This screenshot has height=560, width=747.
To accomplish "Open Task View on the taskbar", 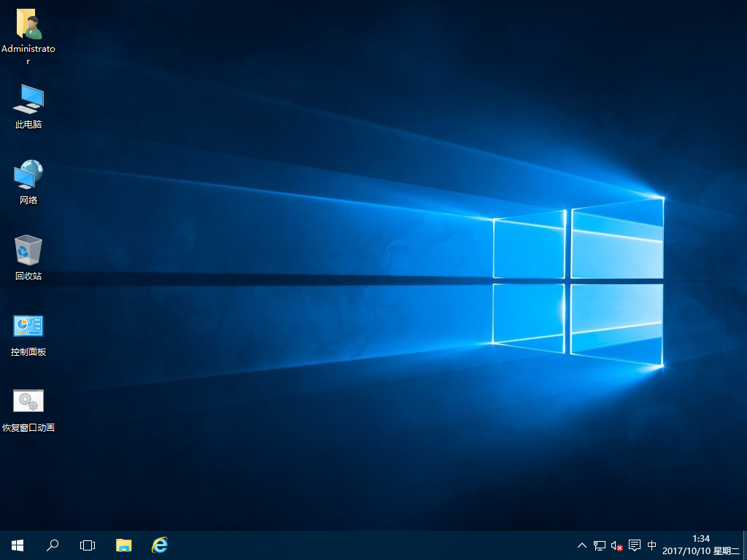I will [x=88, y=545].
